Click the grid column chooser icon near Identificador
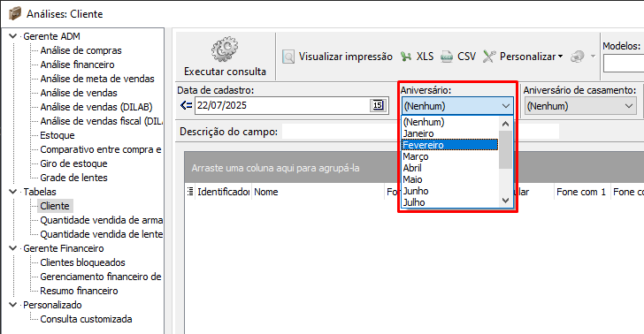The height and width of the screenshot is (334, 644). 189,192
